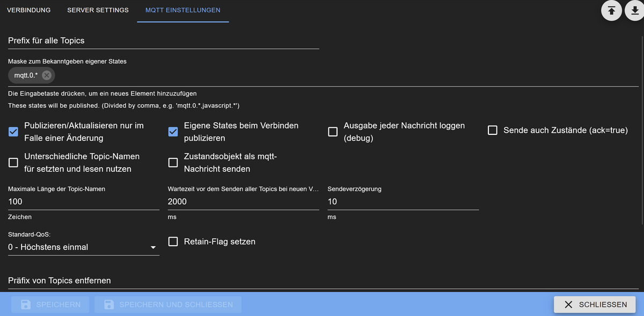644x316 pixels.
Task: Click the 'Maximale Länge der Topic-Namen' field
Action: pos(83,202)
